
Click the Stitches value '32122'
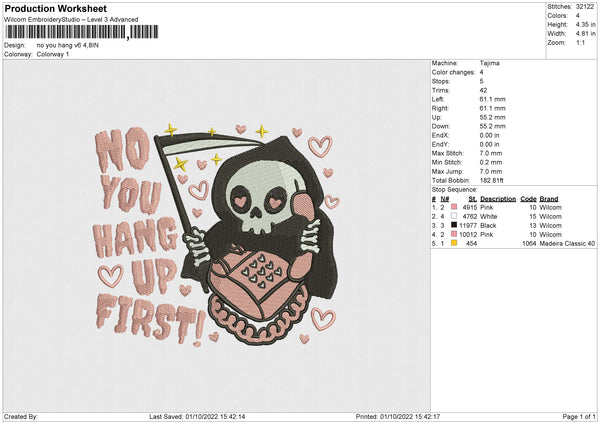point(585,7)
